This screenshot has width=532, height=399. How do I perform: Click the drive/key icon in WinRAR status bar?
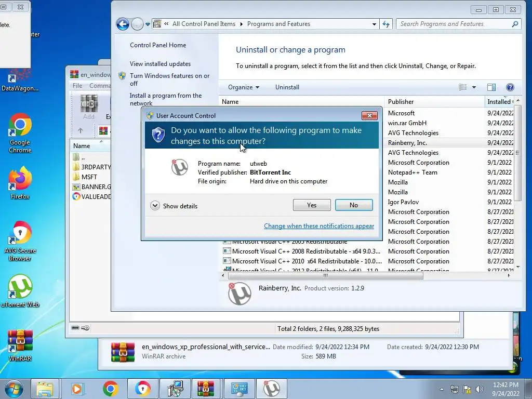point(81,328)
